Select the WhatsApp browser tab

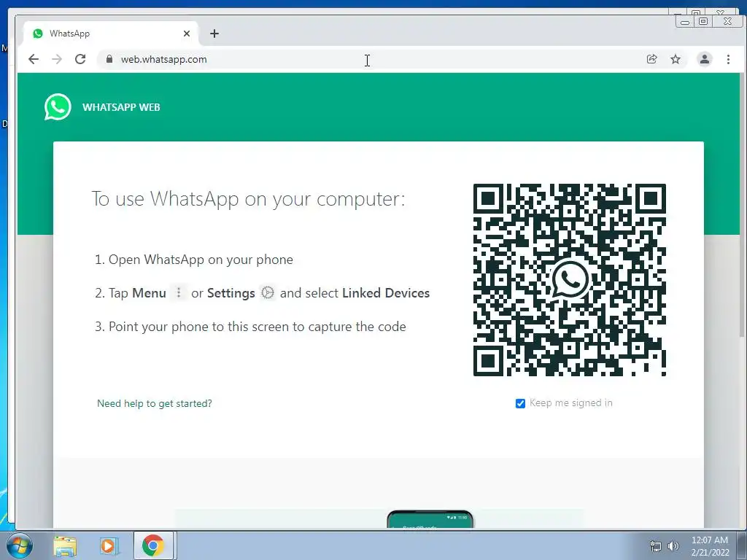click(109, 34)
